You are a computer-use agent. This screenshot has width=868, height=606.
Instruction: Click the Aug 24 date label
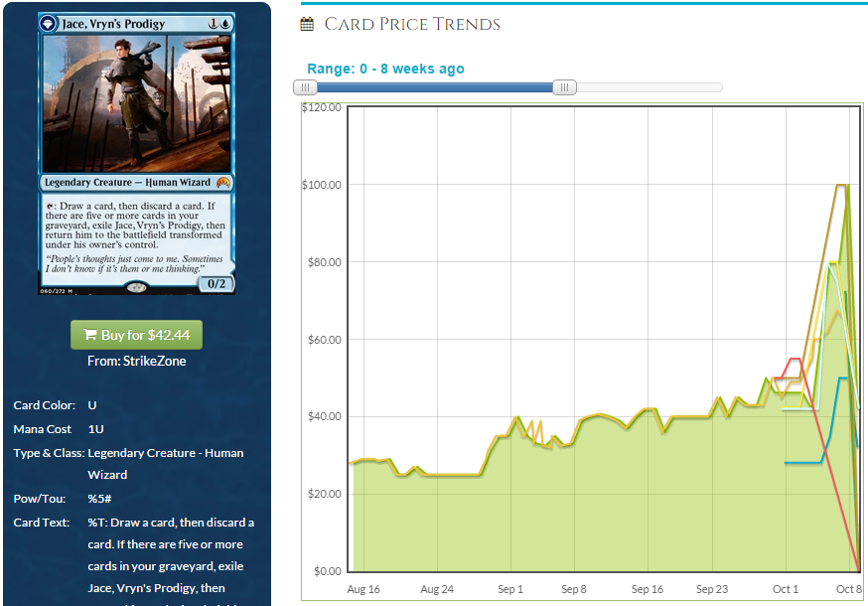click(437, 589)
